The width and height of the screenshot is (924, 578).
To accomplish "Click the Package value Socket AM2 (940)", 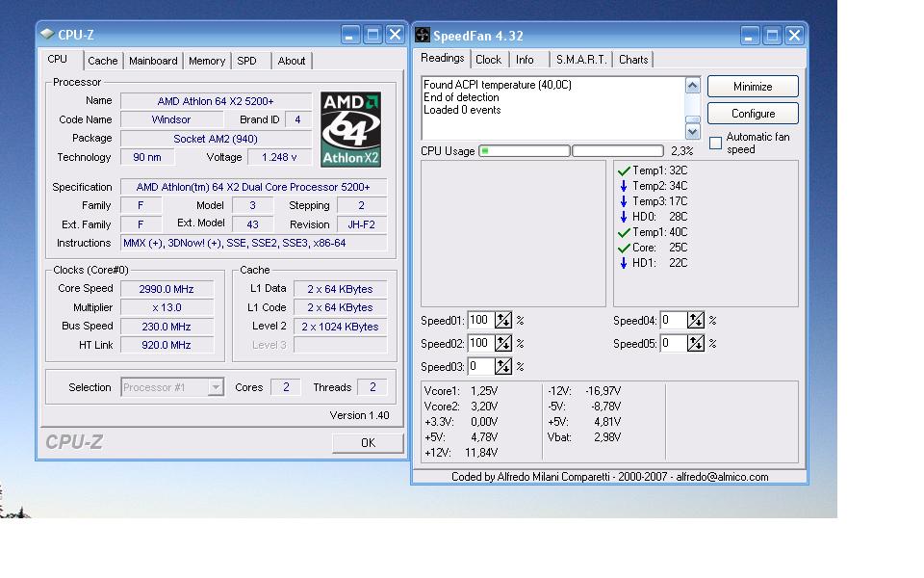I will click(x=216, y=139).
